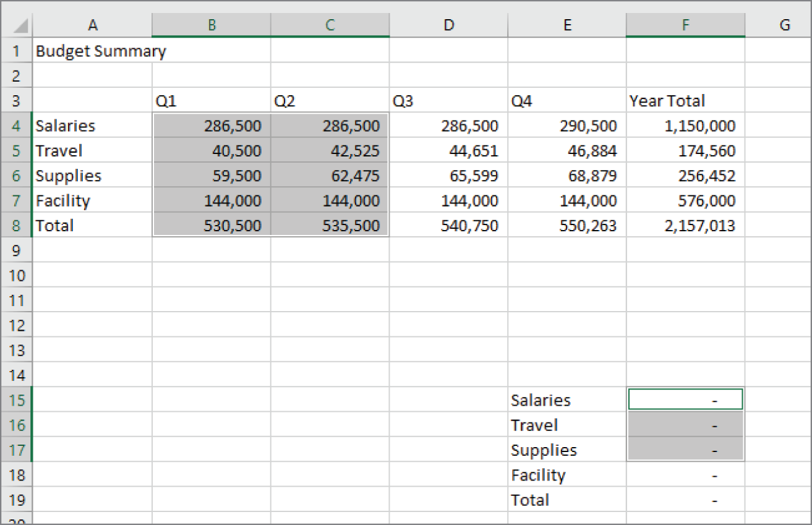Select row 1 header

pos(17,51)
